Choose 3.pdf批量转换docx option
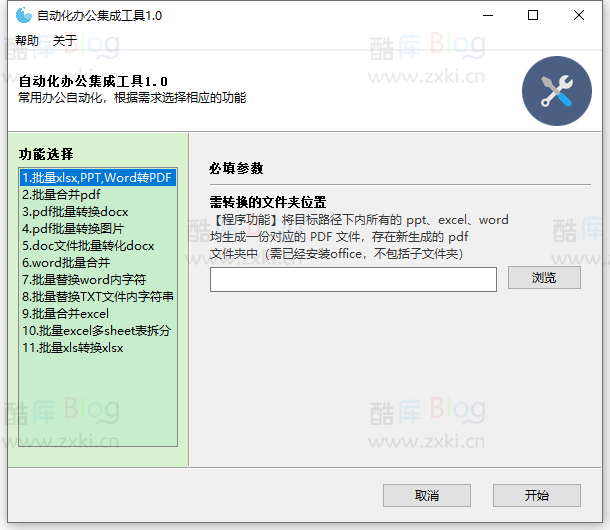Screen dimensions: 610x530 click(98, 212)
